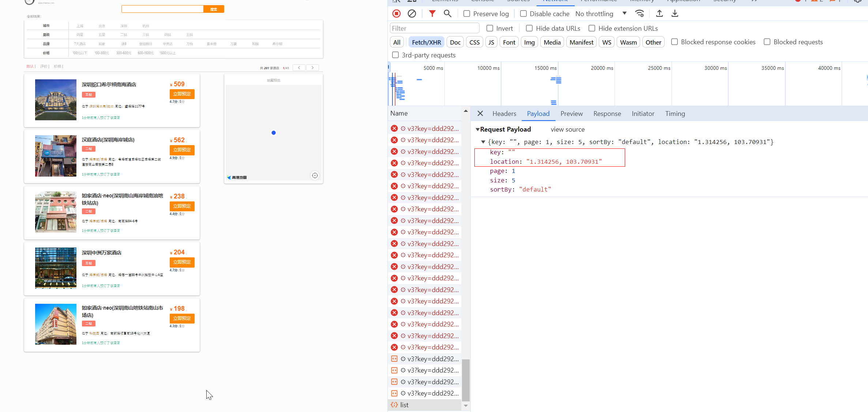This screenshot has height=412, width=868.
Task: Open network conditions wifi icon
Action: pyautogui.click(x=639, y=14)
